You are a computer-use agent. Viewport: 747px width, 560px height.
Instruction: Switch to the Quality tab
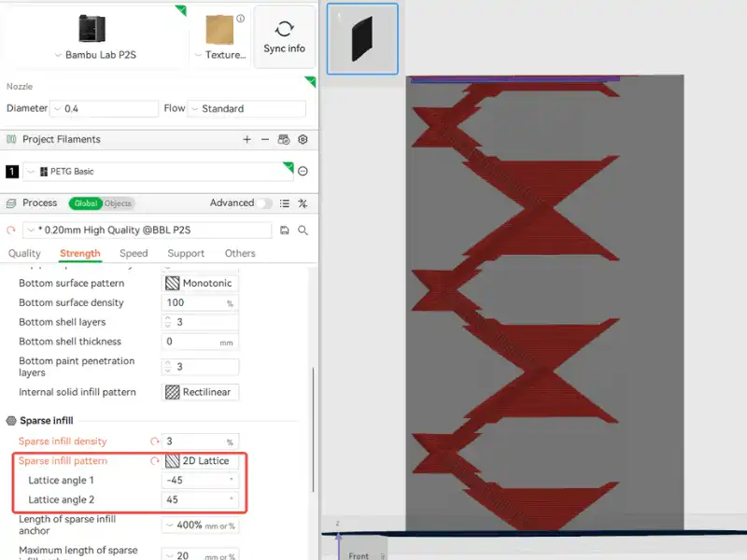click(24, 253)
